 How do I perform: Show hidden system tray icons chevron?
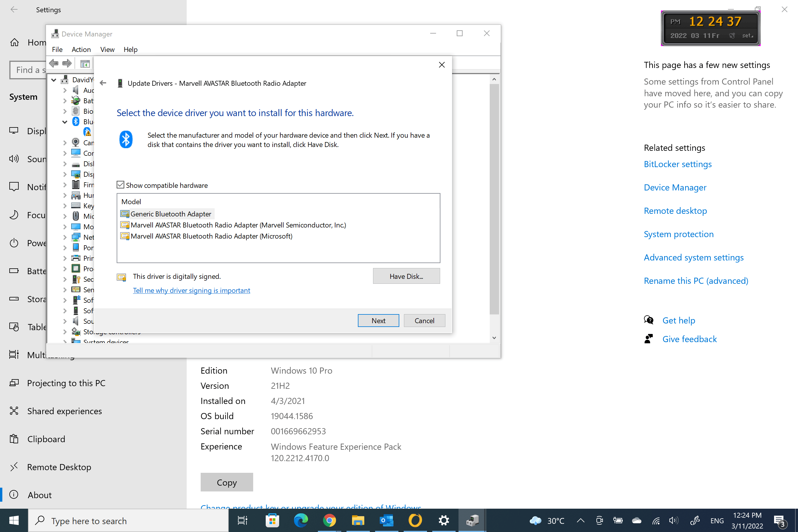click(580, 520)
